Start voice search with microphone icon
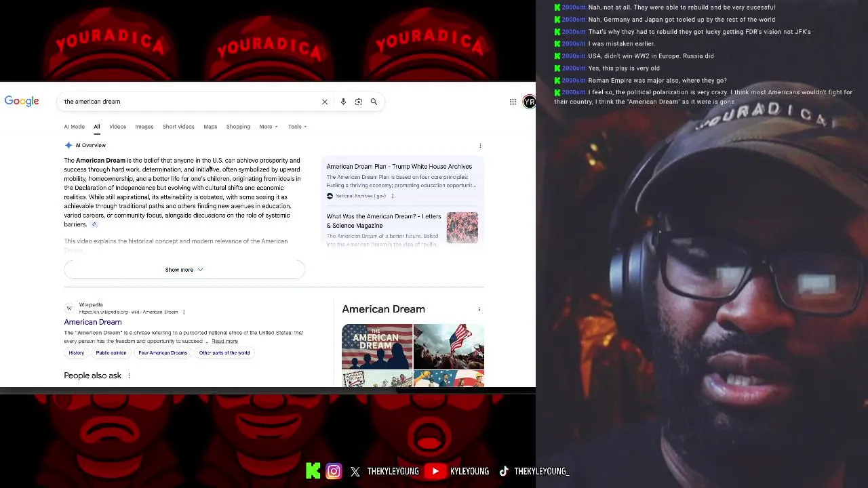 click(343, 102)
